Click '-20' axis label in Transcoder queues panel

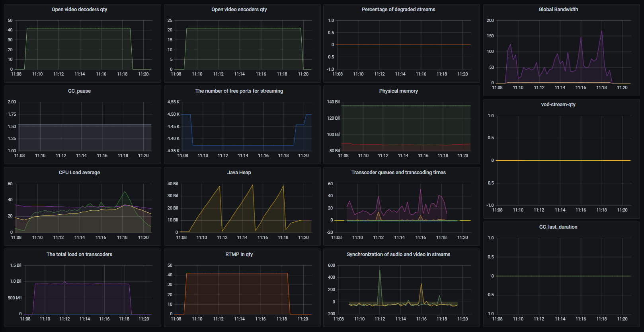point(330,232)
